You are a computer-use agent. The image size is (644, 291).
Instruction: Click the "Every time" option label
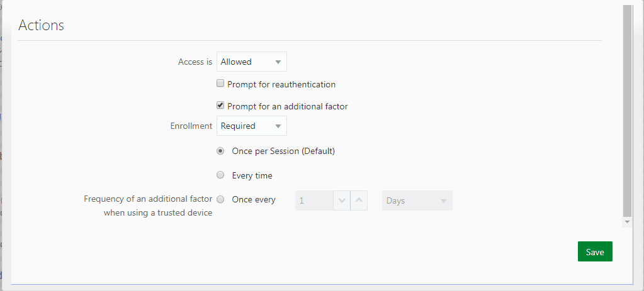(252, 175)
